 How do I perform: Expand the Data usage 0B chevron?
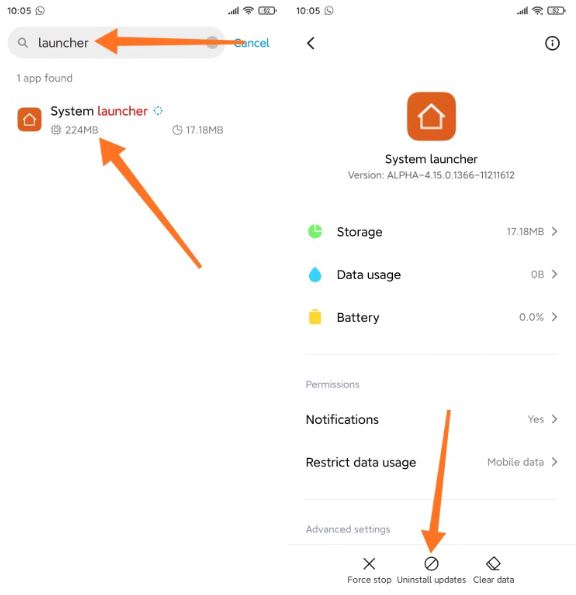[x=554, y=274]
